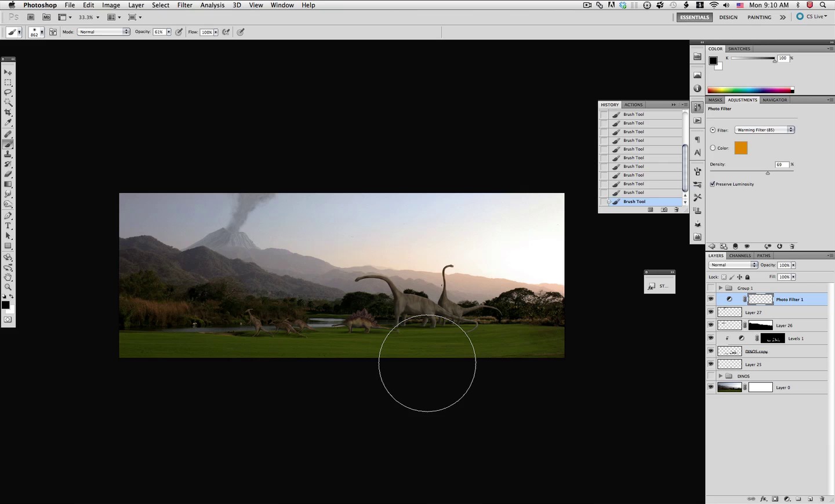Select the Layer 25 thumbnail
The height and width of the screenshot is (504, 835).
coord(729,364)
